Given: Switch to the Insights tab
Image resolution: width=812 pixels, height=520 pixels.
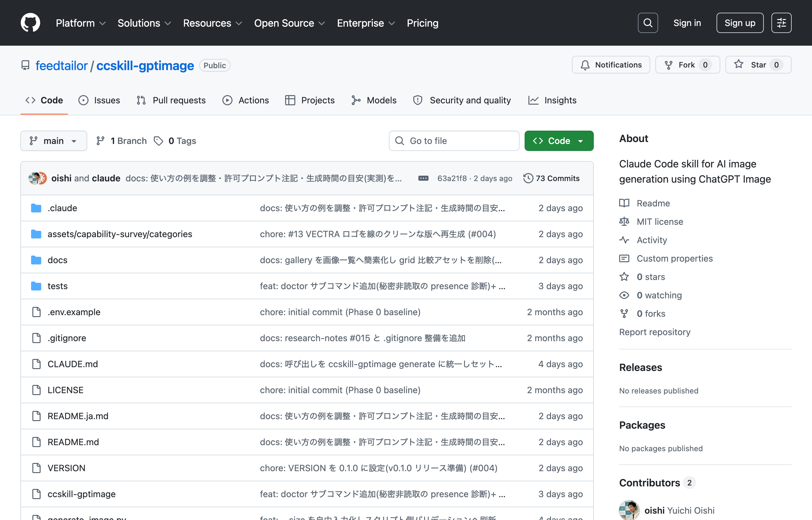Looking at the screenshot, I should 552,100.
